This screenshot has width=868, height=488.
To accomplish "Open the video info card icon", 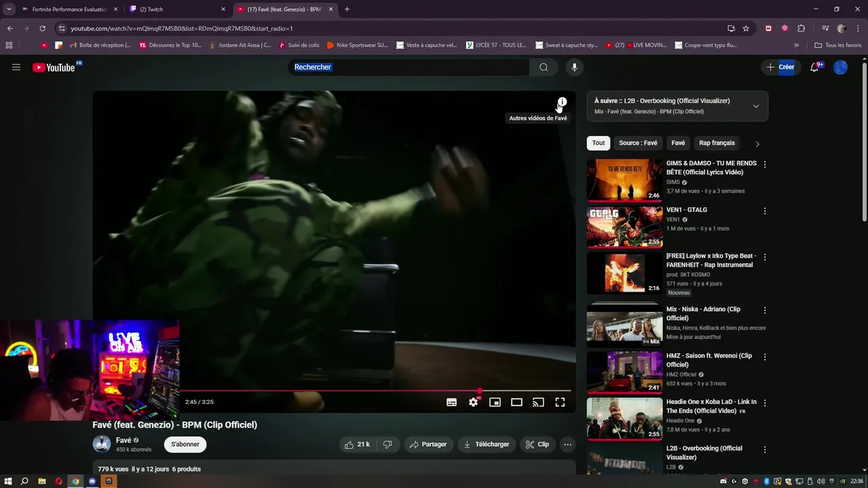I will click(x=562, y=102).
